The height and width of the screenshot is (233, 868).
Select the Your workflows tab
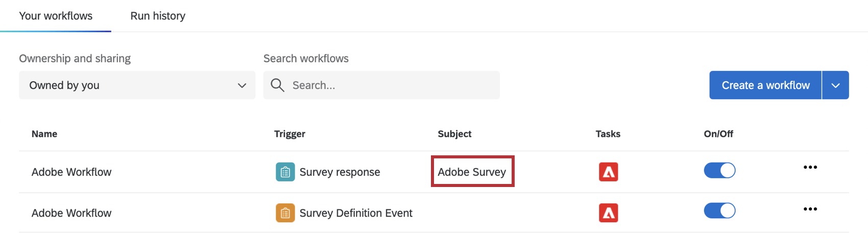[56, 16]
